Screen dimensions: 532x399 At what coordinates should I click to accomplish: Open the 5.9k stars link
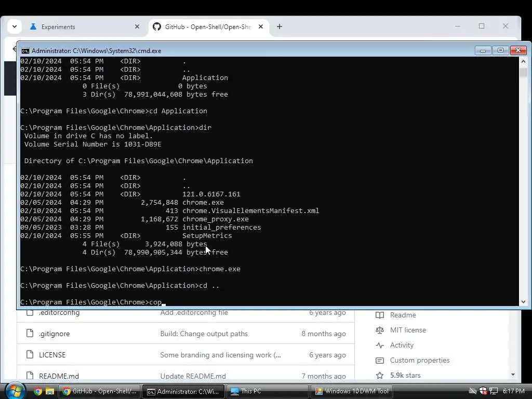pos(405,375)
